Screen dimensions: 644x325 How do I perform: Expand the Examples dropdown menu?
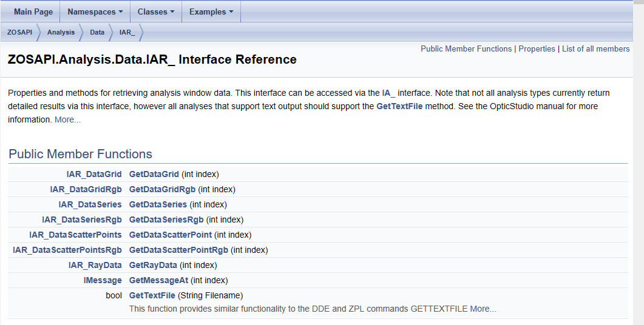coord(211,12)
